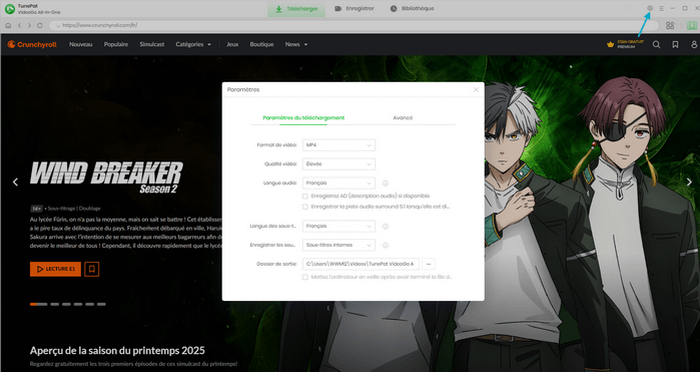Viewport: 700px width, 372px height.
Task: Reload the page with the refresh icon
Action: (40, 25)
